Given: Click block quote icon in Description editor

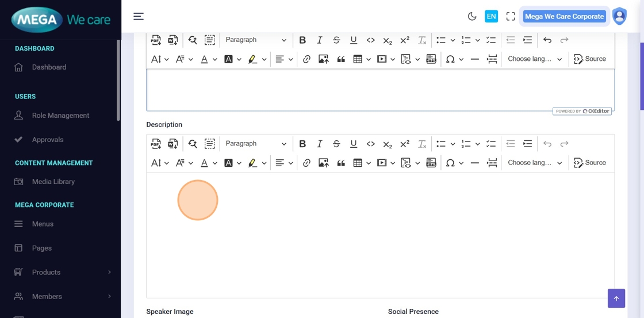Looking at the screenshot, I should tap(341, 163).
